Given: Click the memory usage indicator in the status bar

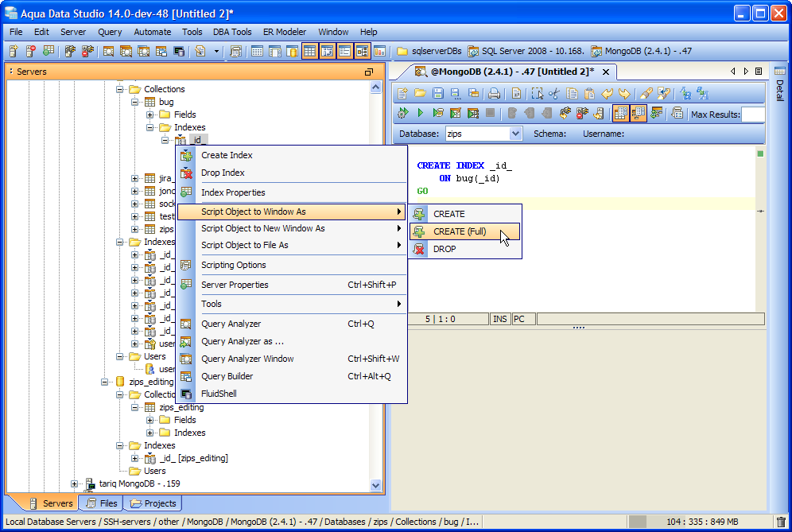Looking at the screenshot, I should point(700,522).
